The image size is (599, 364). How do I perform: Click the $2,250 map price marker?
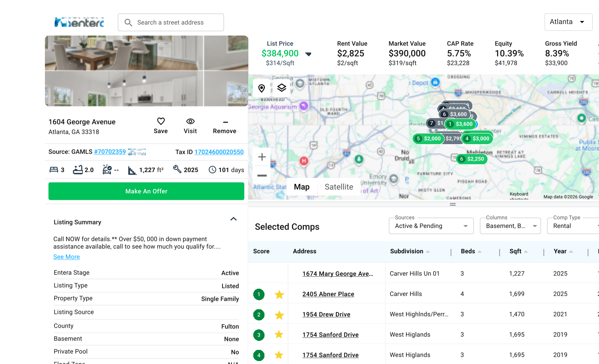472,159
